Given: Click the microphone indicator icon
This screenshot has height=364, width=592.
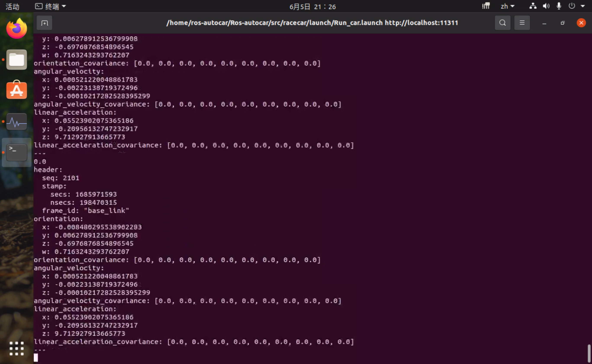Looking at the screenshot, I should (559, 6).
